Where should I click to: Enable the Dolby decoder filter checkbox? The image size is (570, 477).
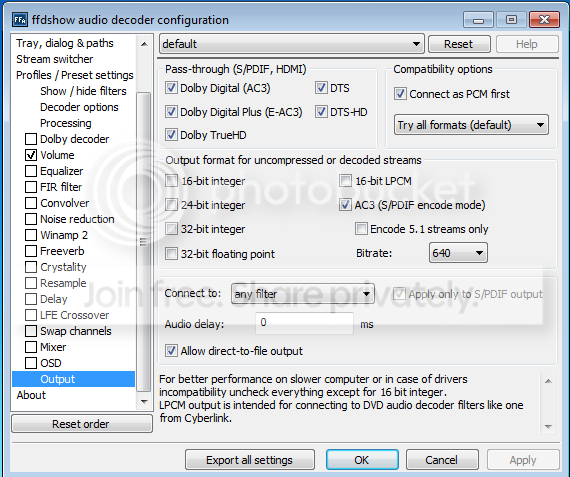(31, 139)
